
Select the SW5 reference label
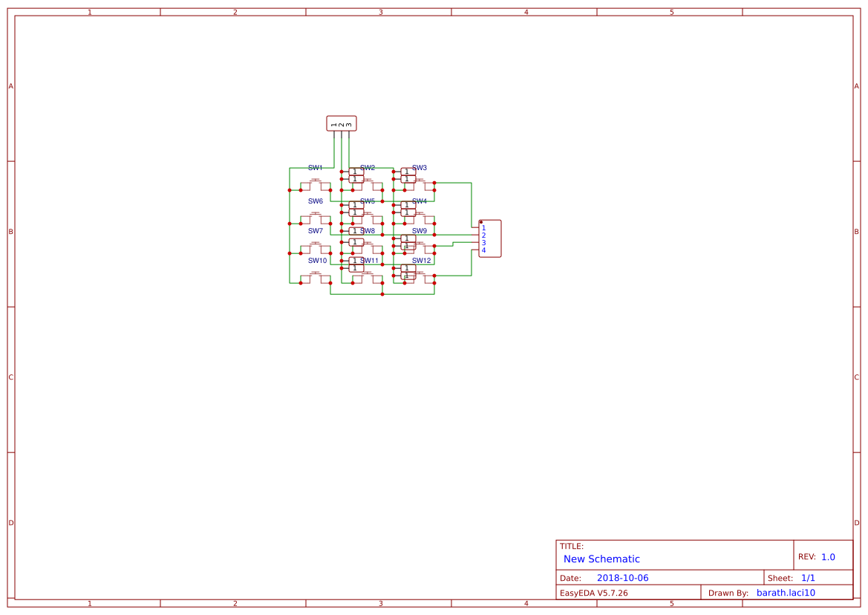coord(368,201)
